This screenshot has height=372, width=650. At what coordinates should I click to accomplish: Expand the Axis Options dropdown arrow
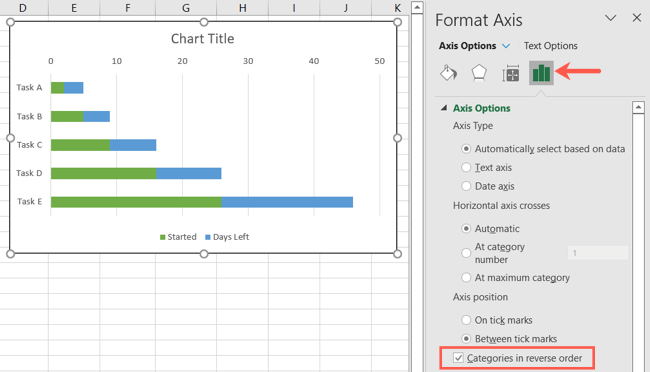click(506, 46)
